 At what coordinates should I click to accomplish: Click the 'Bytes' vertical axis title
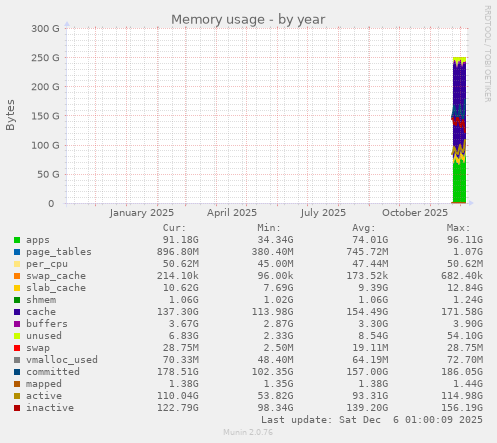[10, 115]
